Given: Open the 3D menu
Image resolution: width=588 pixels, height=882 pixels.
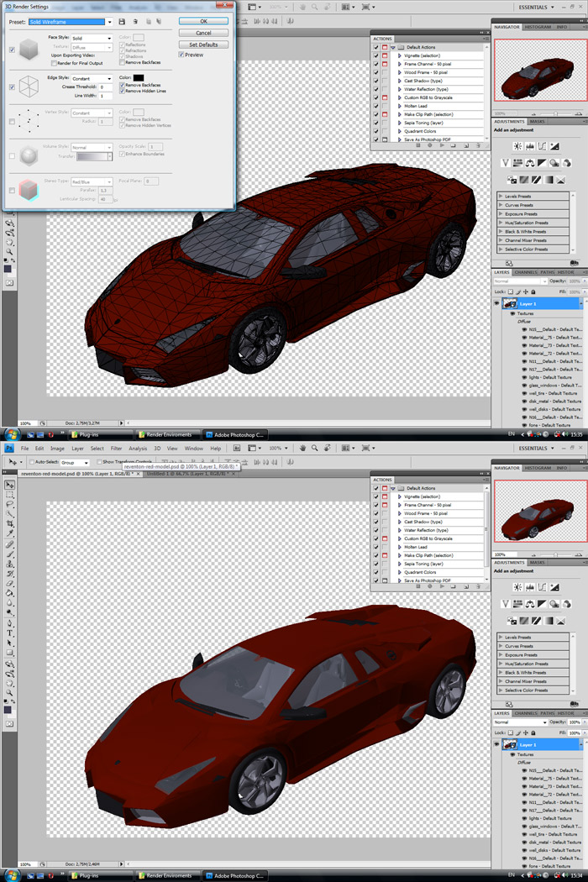Looking at the screenshot, I should coord(158,449).
